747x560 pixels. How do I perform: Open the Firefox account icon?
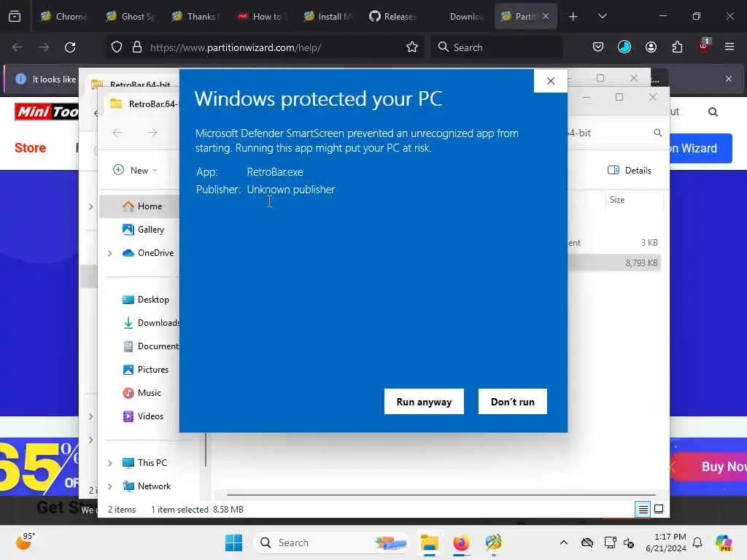pos(651,47)
